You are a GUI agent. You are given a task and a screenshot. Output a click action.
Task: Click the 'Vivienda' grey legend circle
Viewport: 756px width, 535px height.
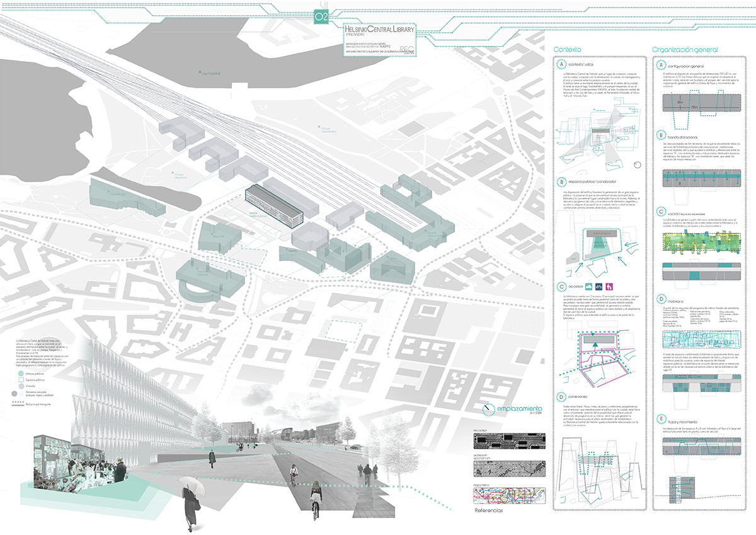[x=22, y=386]
